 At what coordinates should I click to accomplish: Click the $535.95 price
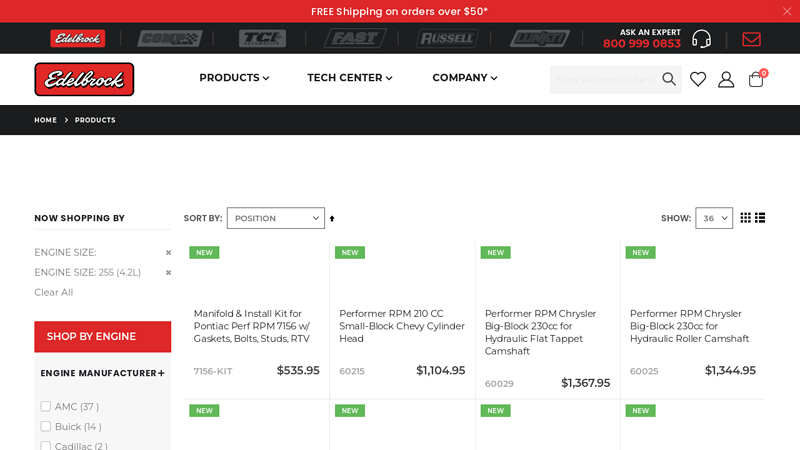(x=298, y=370)
